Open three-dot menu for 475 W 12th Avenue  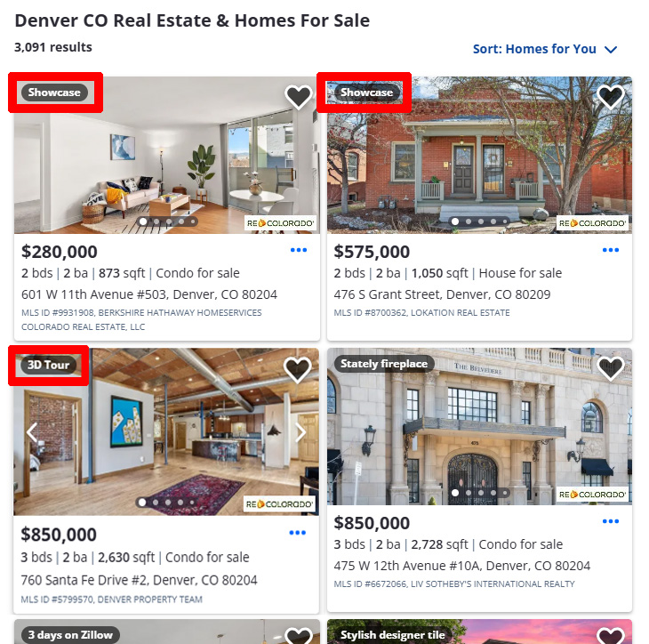[611, 521]
